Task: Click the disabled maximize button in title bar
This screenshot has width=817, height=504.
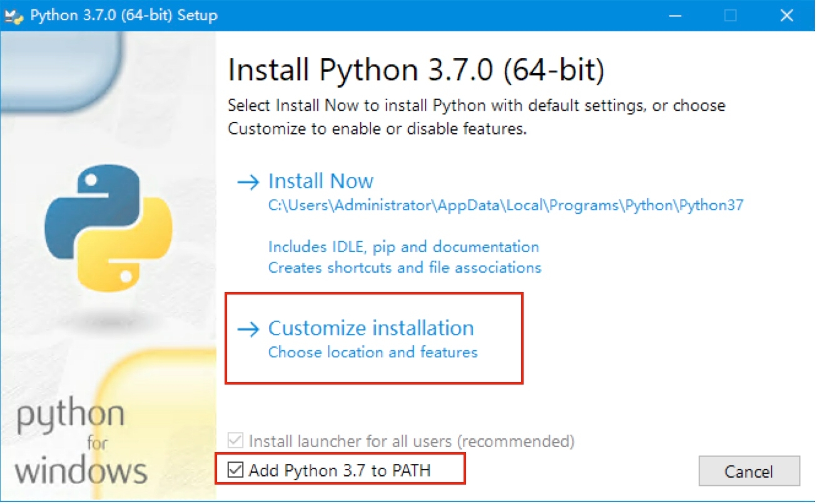Action: click(x=730, y=16)
